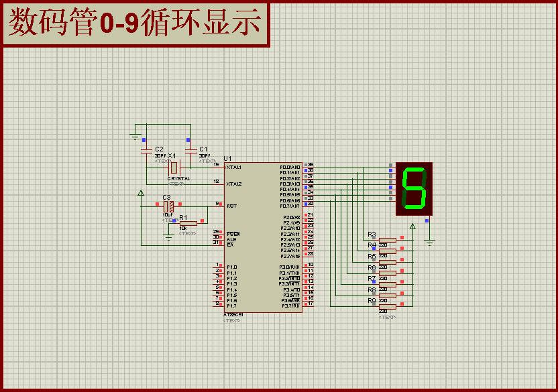Click the EA pin label
Image resolution: width=558 pixels, height=392 pixels.
click(230, 245)
